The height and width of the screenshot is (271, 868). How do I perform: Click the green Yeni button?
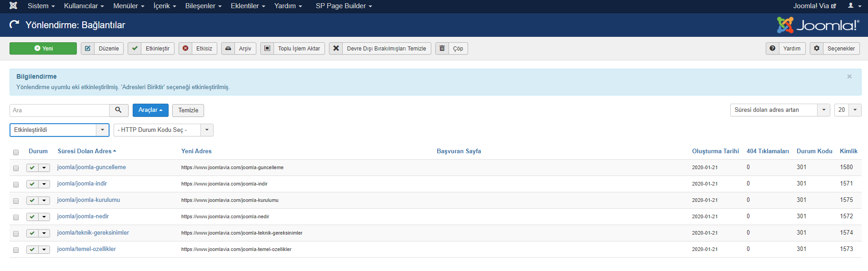point(43,49)
